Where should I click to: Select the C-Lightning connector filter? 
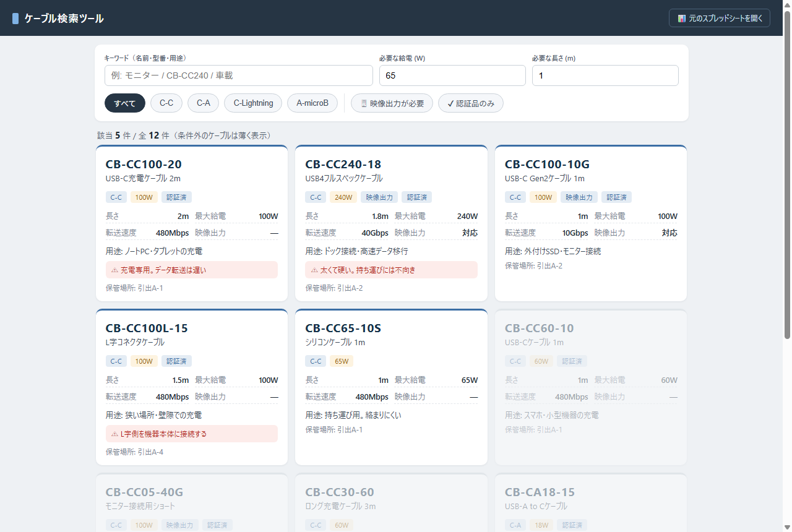click(253, 103)
